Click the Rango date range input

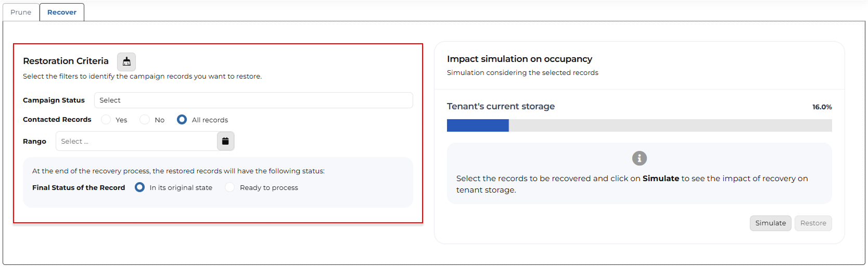(x=136, y=141)
